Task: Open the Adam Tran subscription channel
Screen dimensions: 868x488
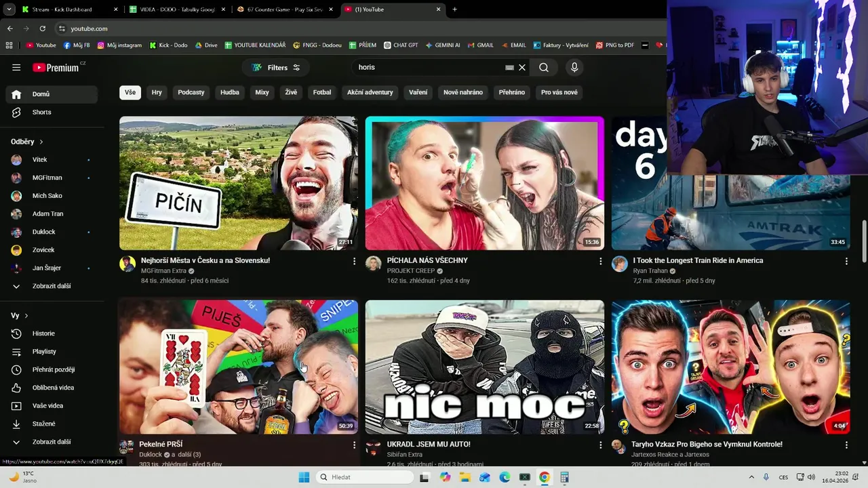Action: click(x=52, y=213)
